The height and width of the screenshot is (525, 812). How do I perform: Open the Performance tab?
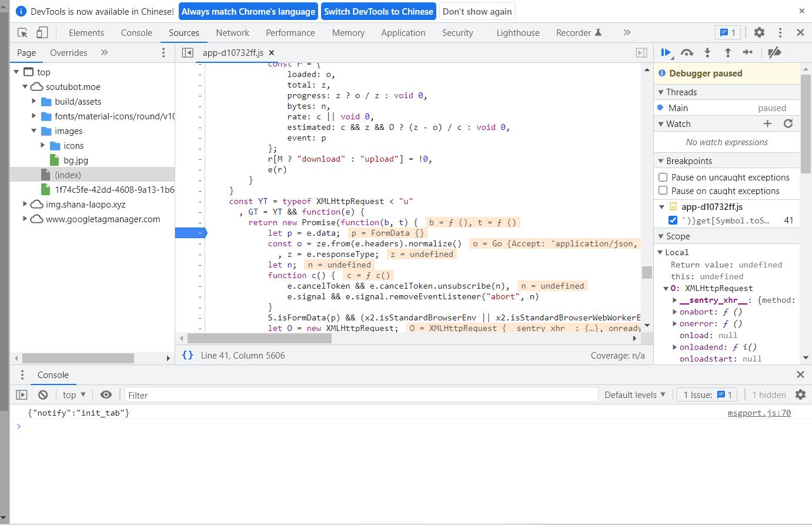click(290, 33)
